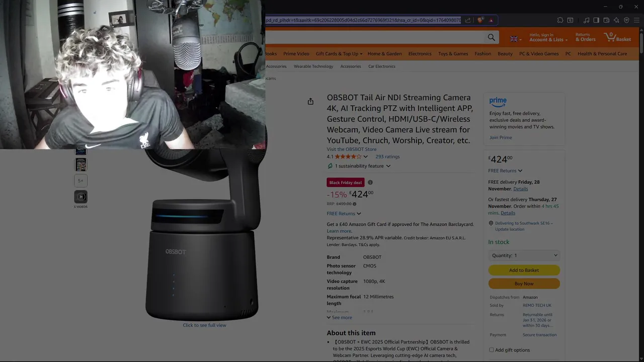Click the sustainability leaf icon
644x362 pixels.
[x=330, y=166]
